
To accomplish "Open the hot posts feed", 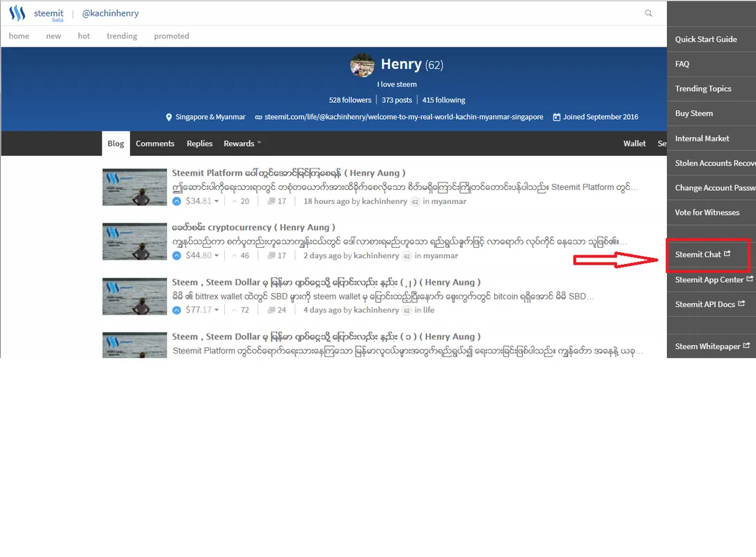I will [x=84, y=36].
